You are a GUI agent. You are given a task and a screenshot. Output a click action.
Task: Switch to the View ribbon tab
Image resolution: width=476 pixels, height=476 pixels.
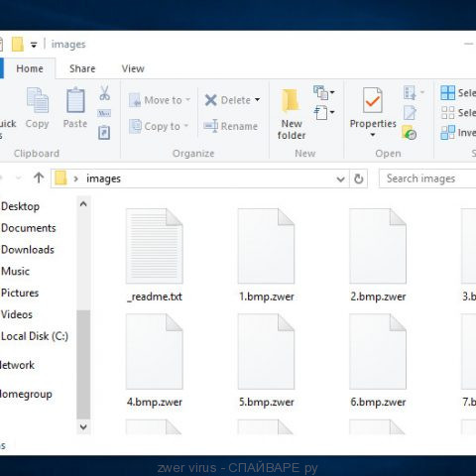click(x=133, y=68)
